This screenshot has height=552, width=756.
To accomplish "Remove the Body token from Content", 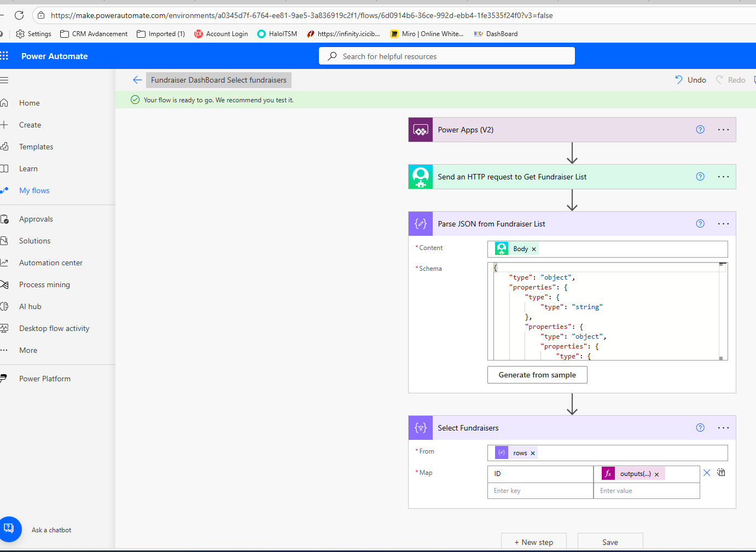I will coord(534,249).
